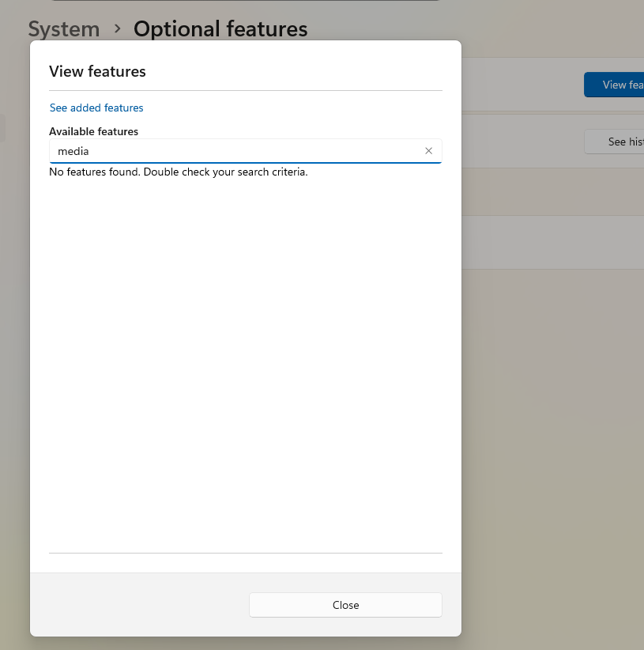Image resolution: width=644 pixels, height=650 pixels.
Task: Click the No features found message
Action: 178,172
